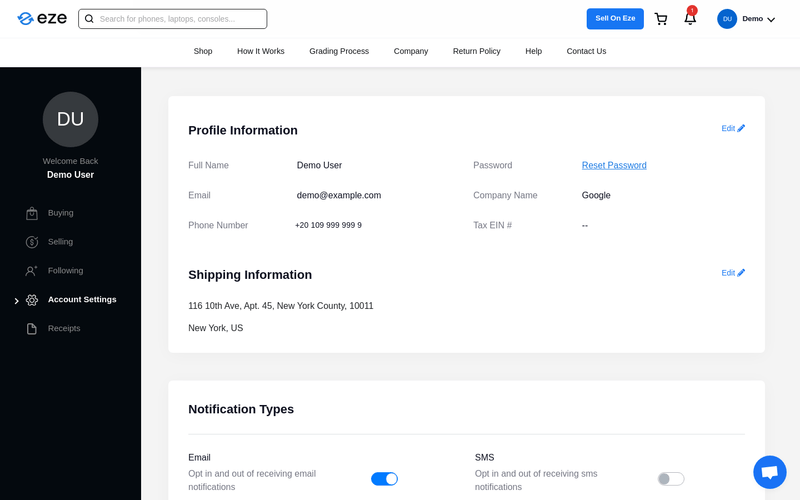Screen dimensions: 800x500
Task: Expand the Demo user account dropdown
Action: click(770, 20)
